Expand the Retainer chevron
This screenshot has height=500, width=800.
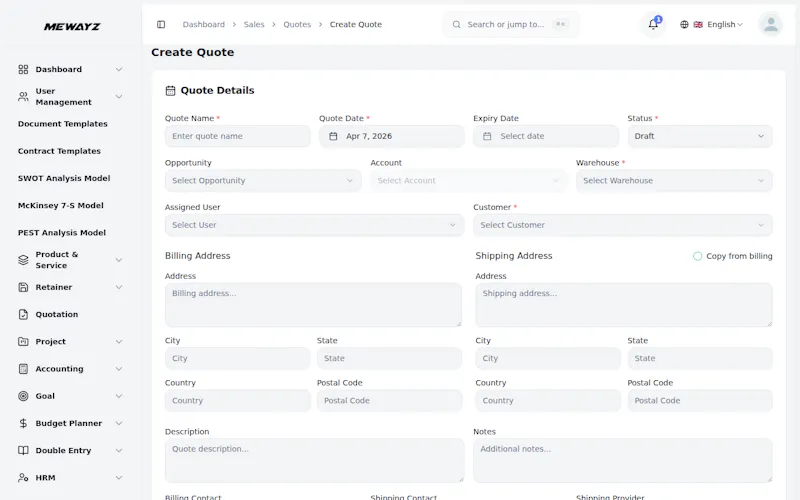pyautogui.click(x=119, y=287)
